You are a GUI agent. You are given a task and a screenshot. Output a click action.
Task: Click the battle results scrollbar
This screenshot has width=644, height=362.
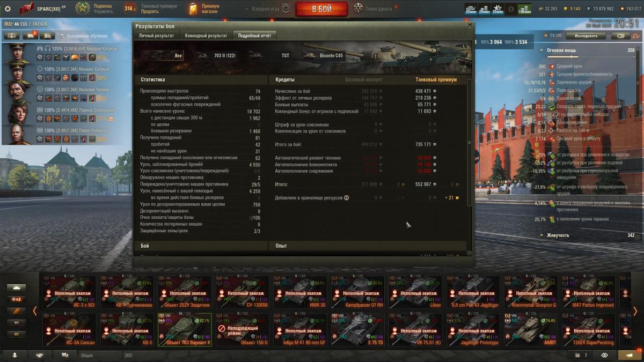point(470,143)
